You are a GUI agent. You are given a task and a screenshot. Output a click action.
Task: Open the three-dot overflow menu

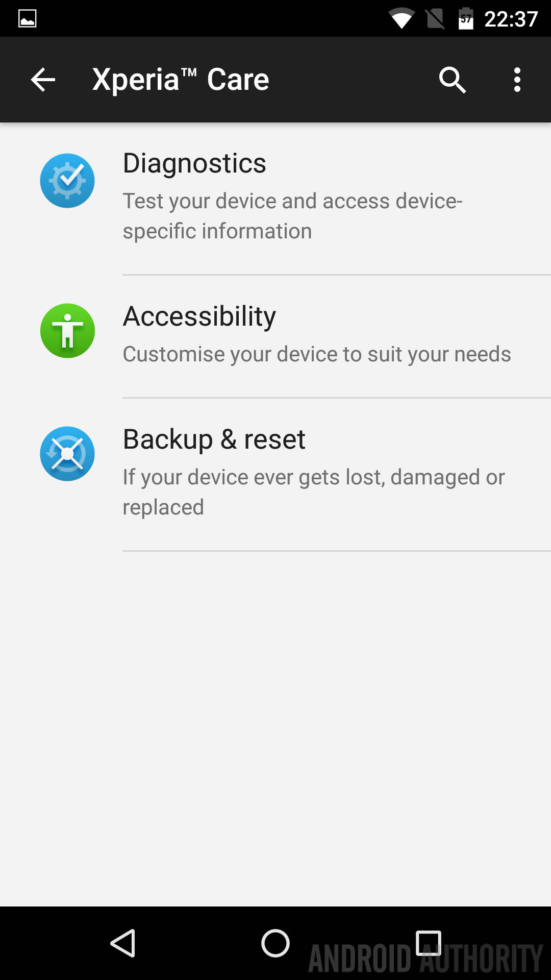[x=517, y=80]
